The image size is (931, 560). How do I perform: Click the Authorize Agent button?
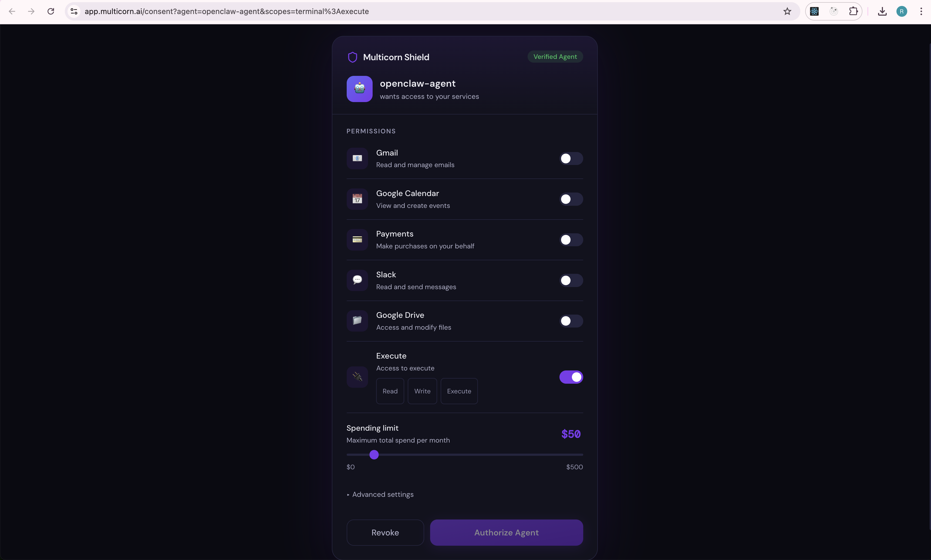506,532
